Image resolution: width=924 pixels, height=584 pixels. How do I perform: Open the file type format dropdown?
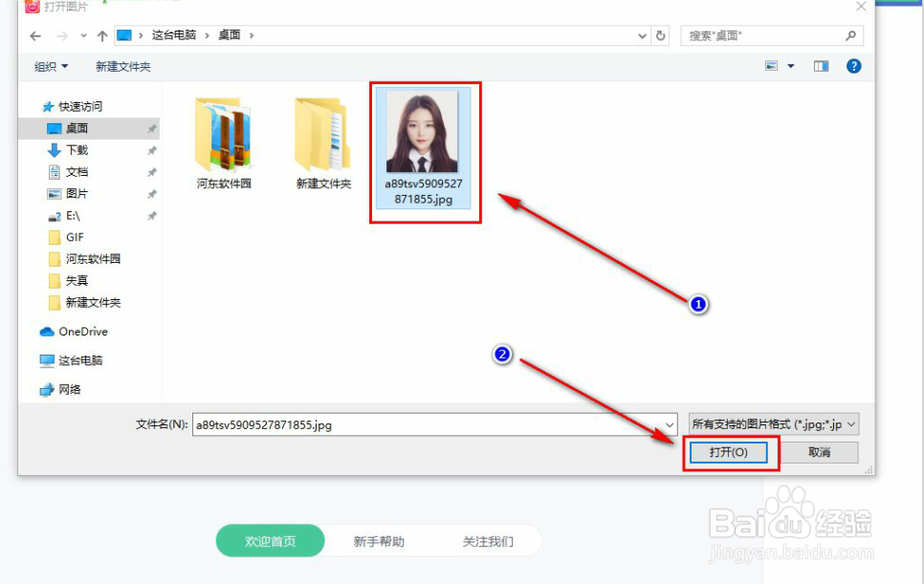[771, 422]
